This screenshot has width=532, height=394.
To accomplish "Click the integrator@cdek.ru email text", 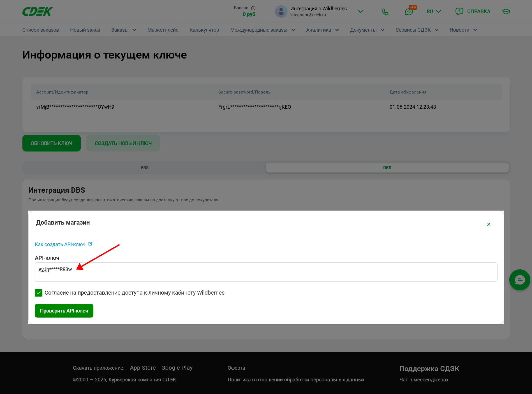I will point(308,15).
